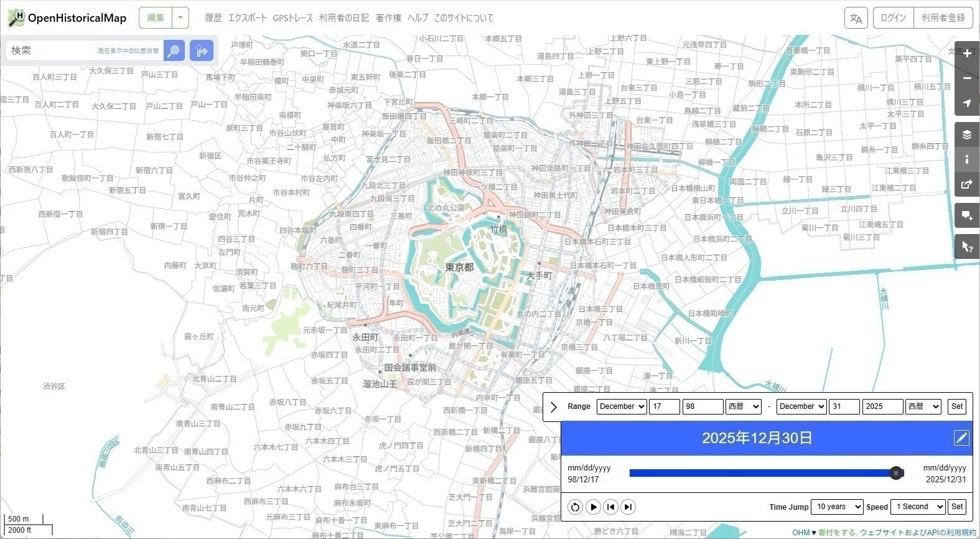Open the Time Jump 10 years dropdown

pos(837,507)
